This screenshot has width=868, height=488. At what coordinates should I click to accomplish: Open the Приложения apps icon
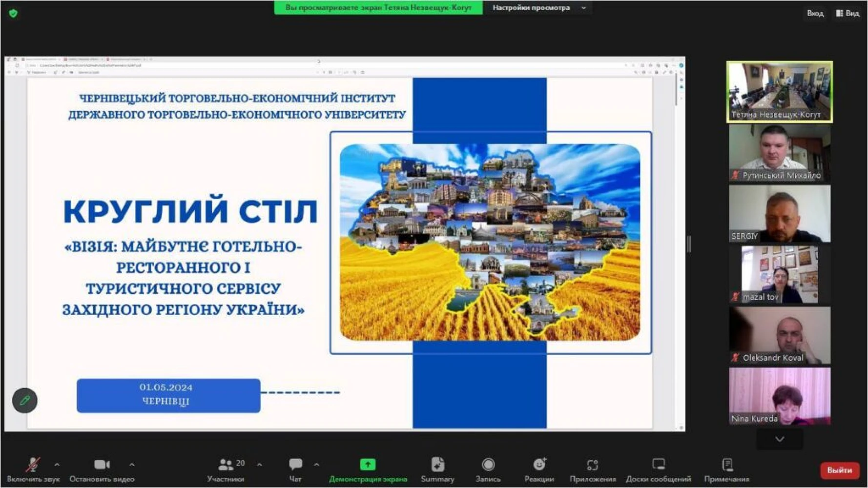click(x=592, y=465)
